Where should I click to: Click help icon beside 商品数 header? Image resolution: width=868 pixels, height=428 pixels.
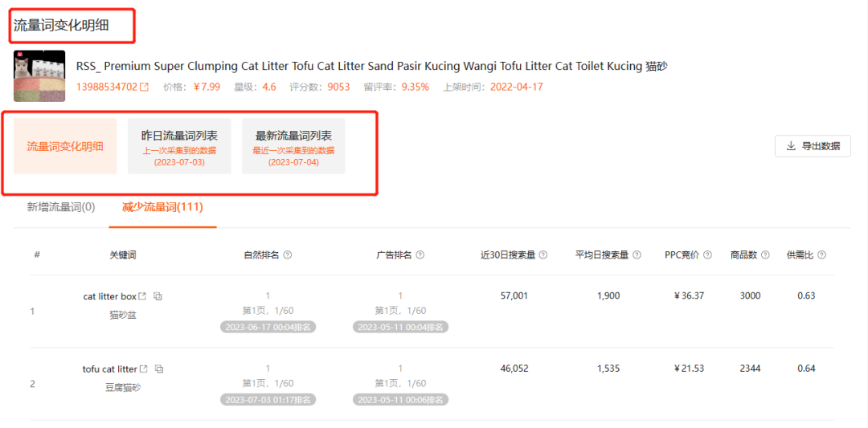pyautogui.click(x=766, y=255)
